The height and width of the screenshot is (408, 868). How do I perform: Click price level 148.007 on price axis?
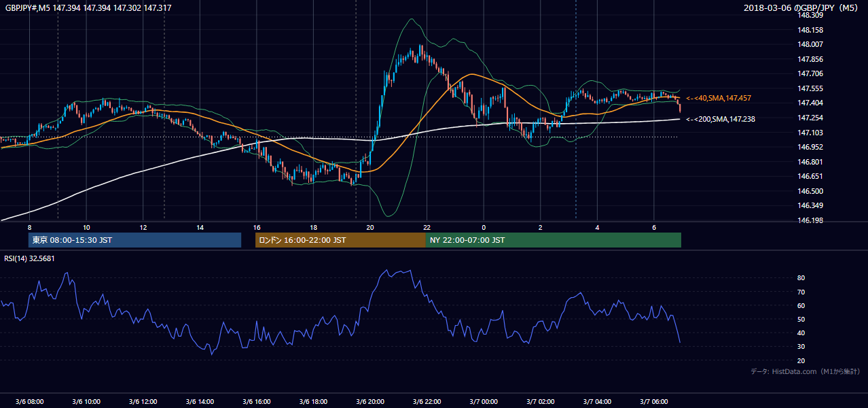pos(810,45)
